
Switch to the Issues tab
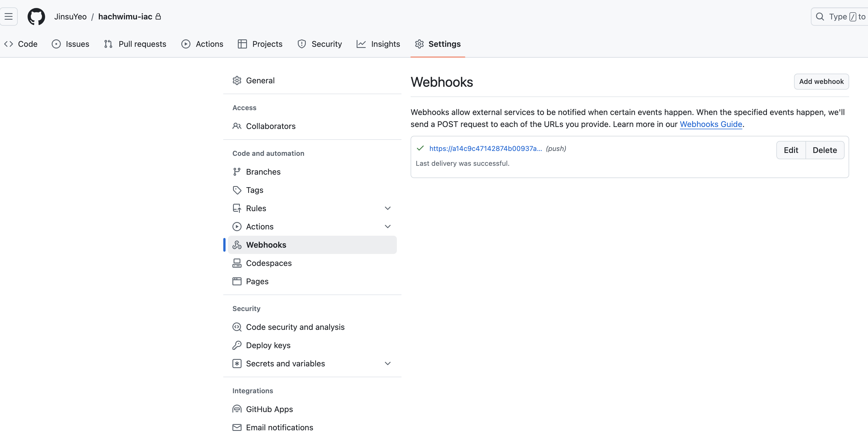[71, 44]
